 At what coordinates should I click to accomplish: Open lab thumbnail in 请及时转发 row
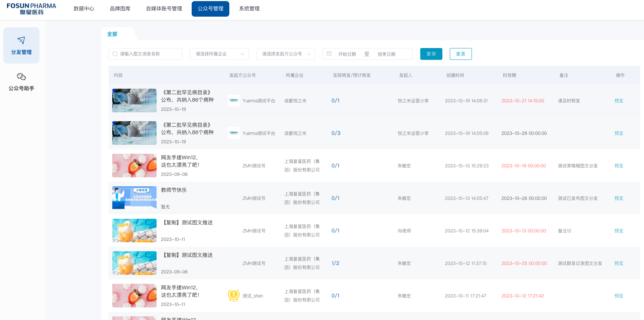click(134, 101)
